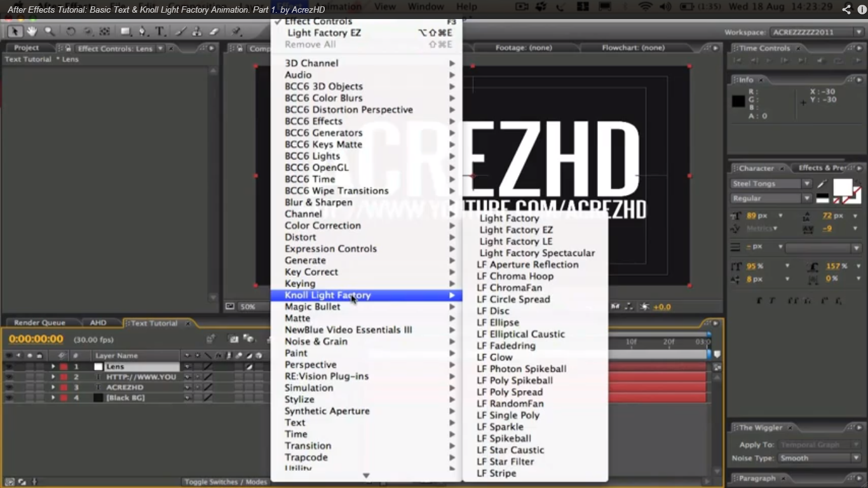Select the Pan Behind tool
This screenshot has height=488, width=868.
pyautogui.click(x=105, y=31)
